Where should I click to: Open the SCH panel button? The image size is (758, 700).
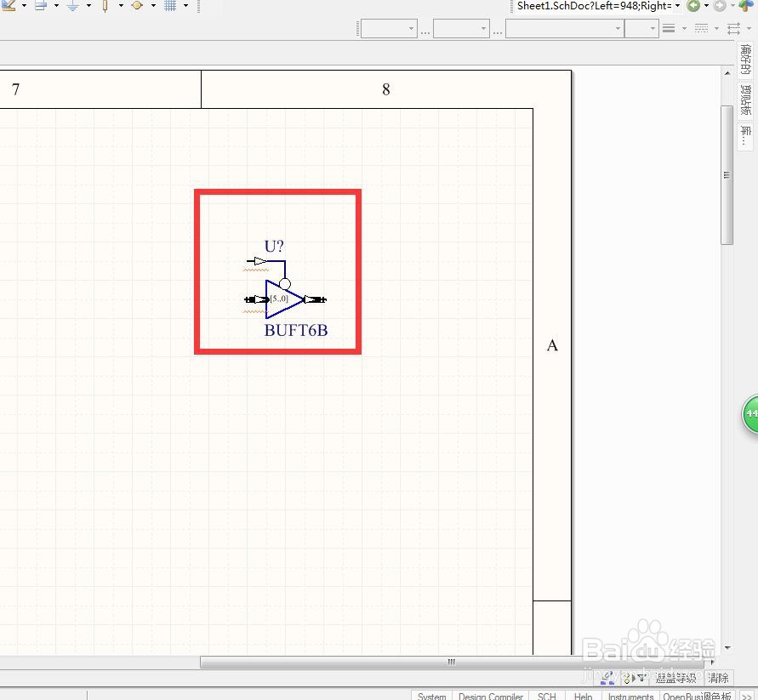point(547,696)
